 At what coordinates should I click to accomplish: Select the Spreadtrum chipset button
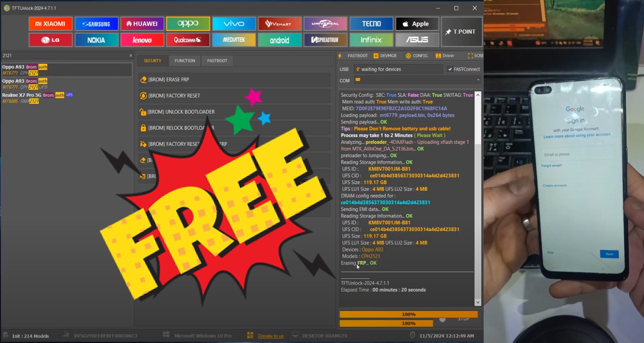[325, 40]
